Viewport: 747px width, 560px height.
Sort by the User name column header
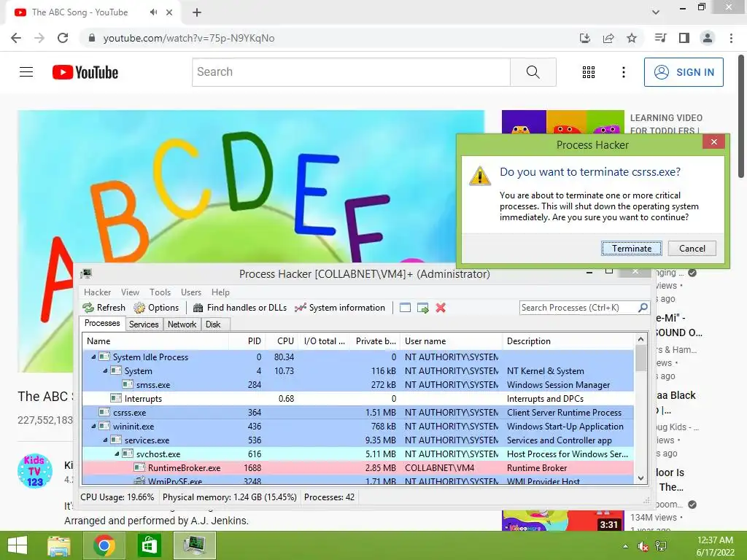pyautogui.click(x=451, y=341)
